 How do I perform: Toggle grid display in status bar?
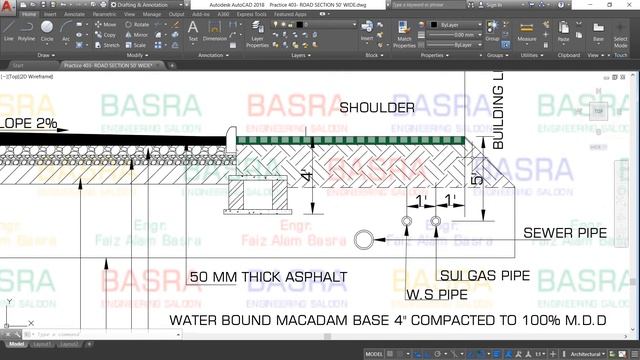[390, 354]
